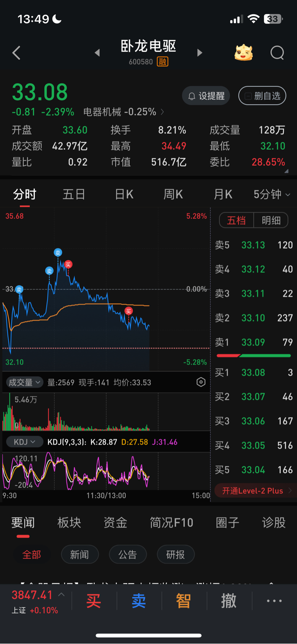The width and height of the screenshot is (297, 644).
Task: Tap the blue 卖 sell button
Action: 139,601
